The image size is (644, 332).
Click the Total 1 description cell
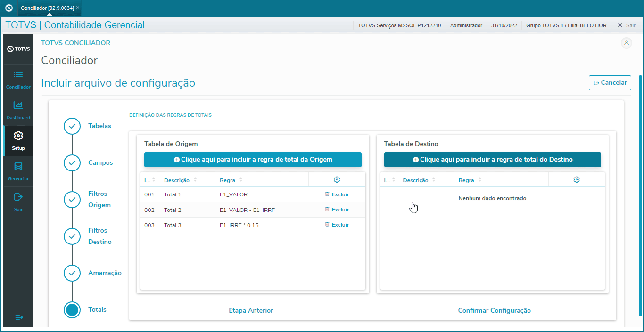coord(173,194)
